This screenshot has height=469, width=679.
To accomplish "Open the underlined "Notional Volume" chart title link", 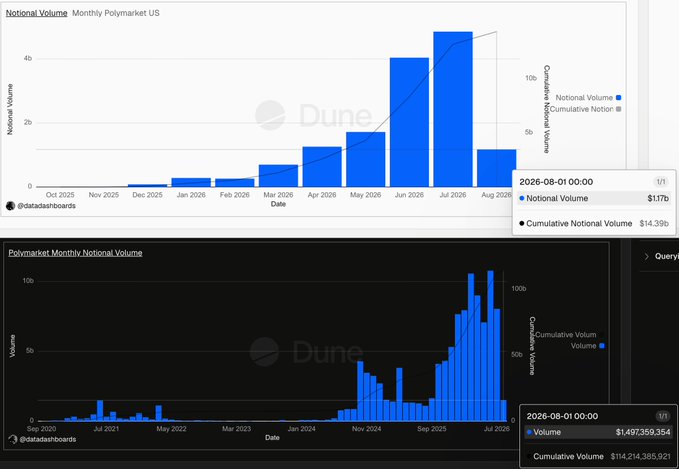I will coord(36,13).
